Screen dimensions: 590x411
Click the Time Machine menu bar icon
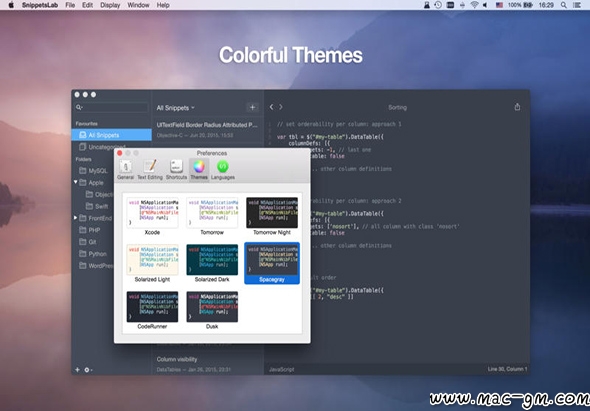pos(438,5)
